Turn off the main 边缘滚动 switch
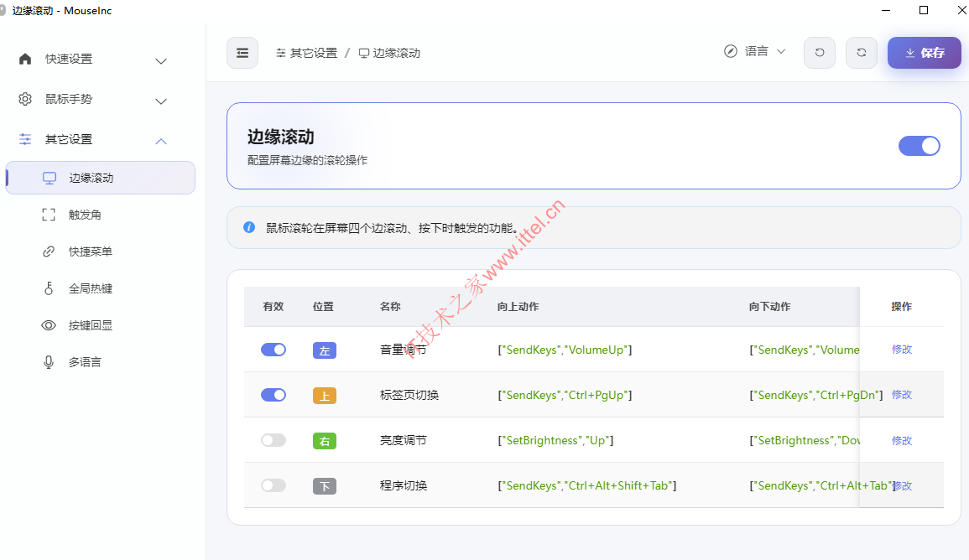The width and height of the screenshot is (969, 560). 920,146
